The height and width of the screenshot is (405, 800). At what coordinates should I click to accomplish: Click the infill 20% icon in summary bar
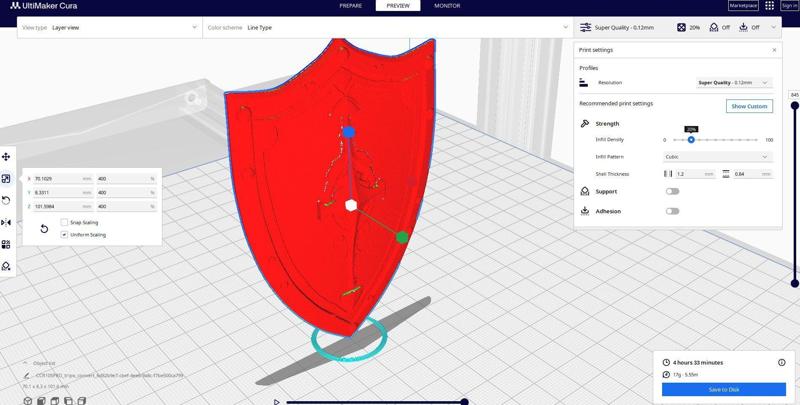(x=681, y=28)
